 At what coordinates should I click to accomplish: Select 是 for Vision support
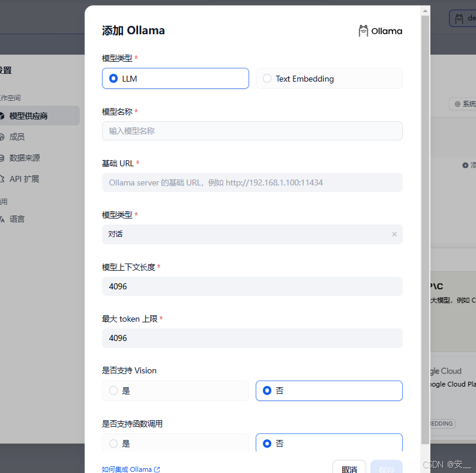click(175, 391)
